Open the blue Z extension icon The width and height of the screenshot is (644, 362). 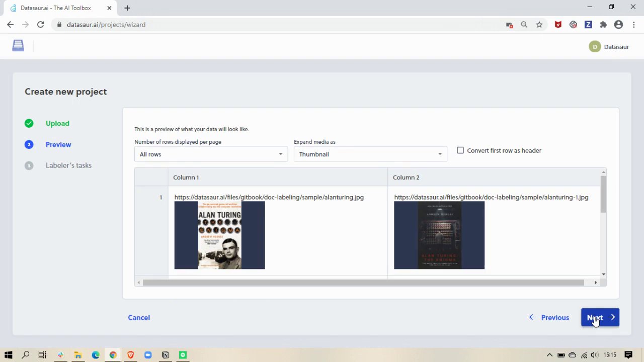[588, 25]
